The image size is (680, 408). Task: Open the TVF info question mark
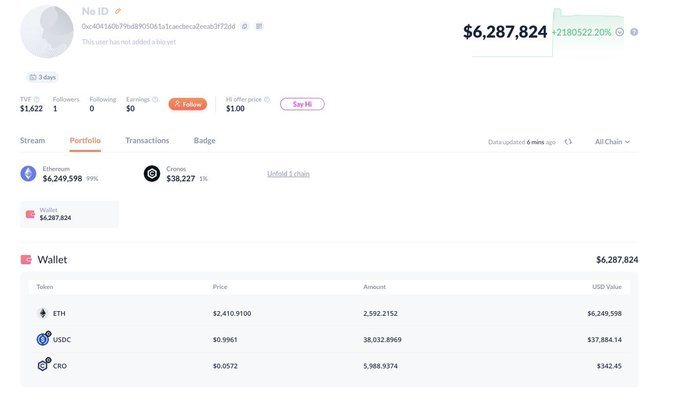tap(36, 99)
